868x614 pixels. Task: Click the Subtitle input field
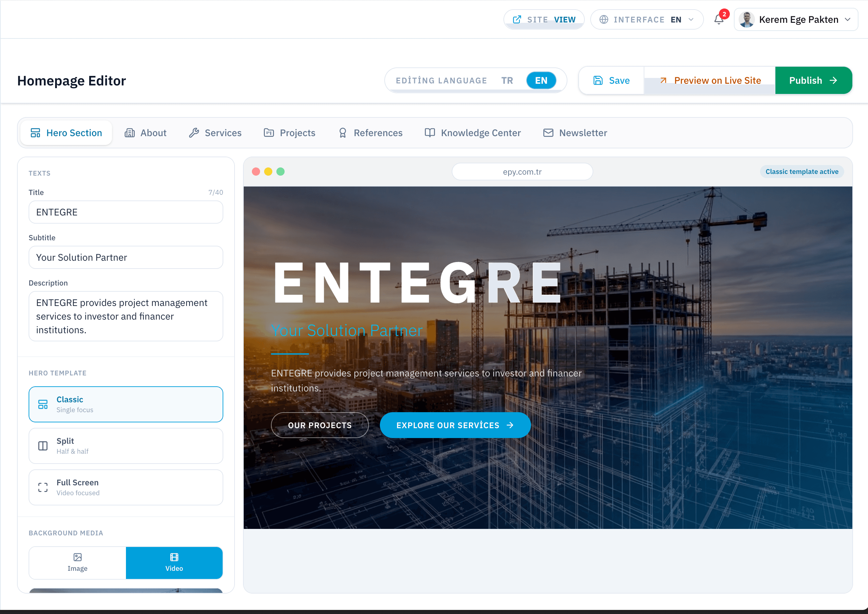click(126, 257)
